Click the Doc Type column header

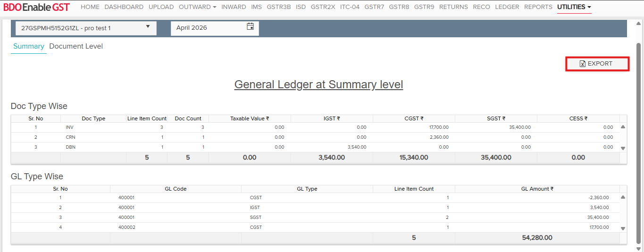click(x=93, y=118)
